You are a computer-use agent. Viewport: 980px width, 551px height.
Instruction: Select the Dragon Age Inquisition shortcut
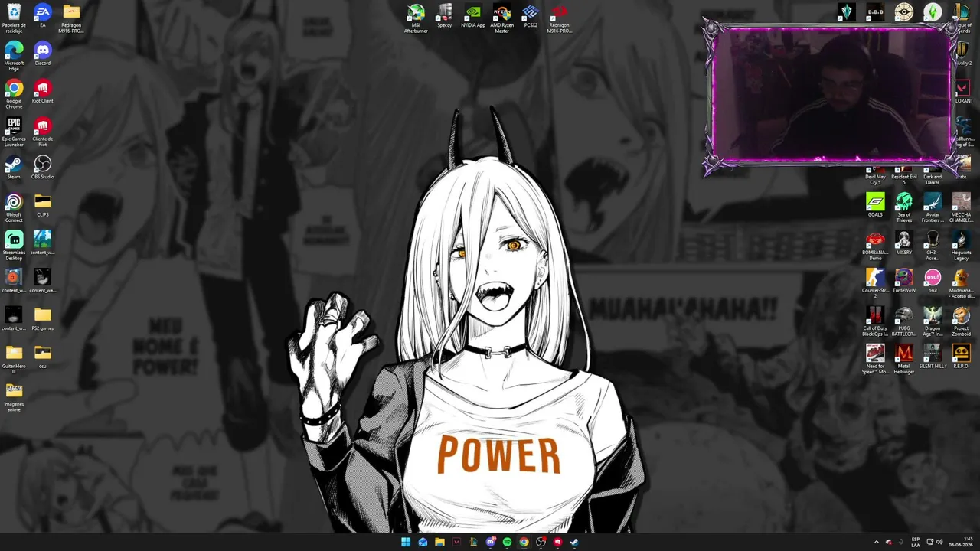tap(933, 322)
